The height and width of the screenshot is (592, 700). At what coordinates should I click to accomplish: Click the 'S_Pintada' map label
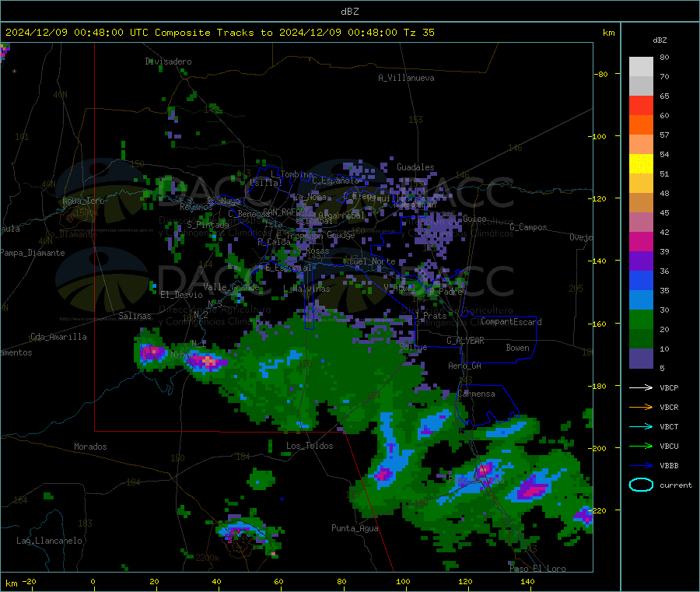point(208,225)
